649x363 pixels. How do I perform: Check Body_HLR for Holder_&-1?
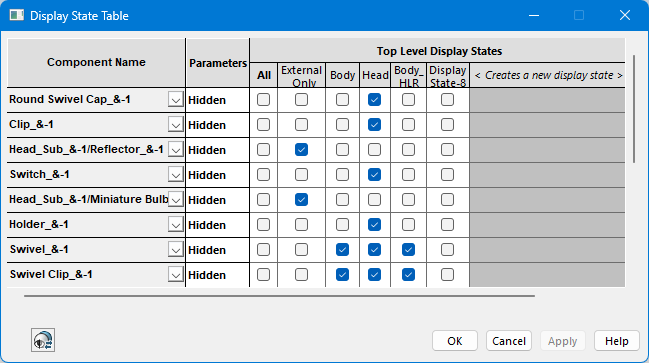click(x=408, y=225)
